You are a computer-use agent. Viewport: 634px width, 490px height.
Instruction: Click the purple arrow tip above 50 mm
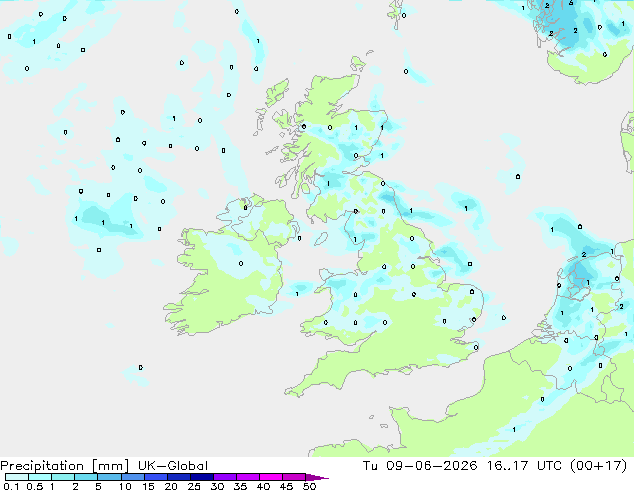click(317, 477)
